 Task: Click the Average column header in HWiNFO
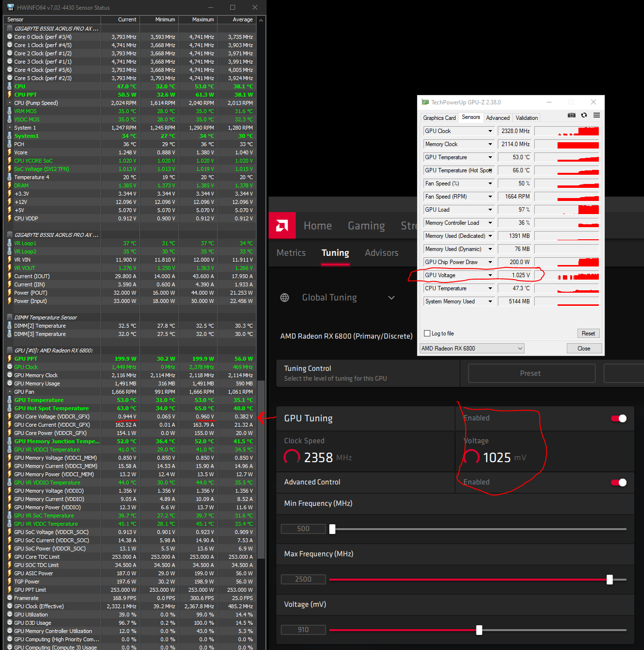237,19
